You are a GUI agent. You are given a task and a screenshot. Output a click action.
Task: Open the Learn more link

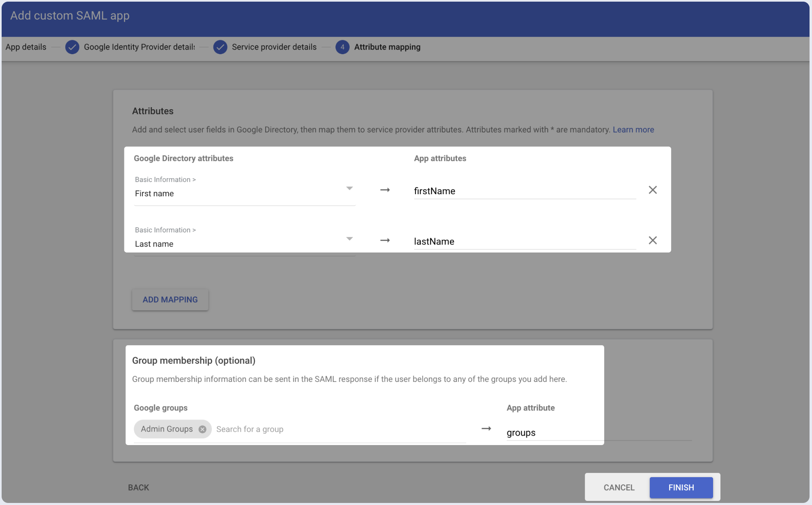633,130
